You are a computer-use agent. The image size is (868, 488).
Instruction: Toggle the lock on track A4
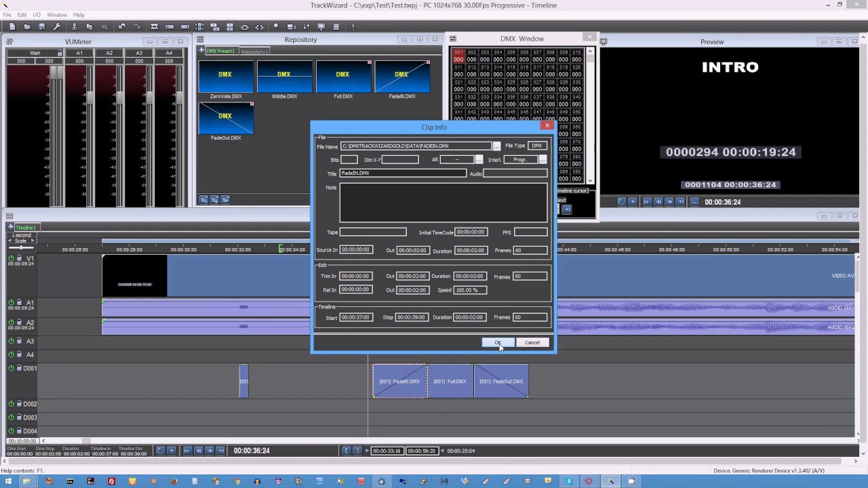tap(19, 354)
